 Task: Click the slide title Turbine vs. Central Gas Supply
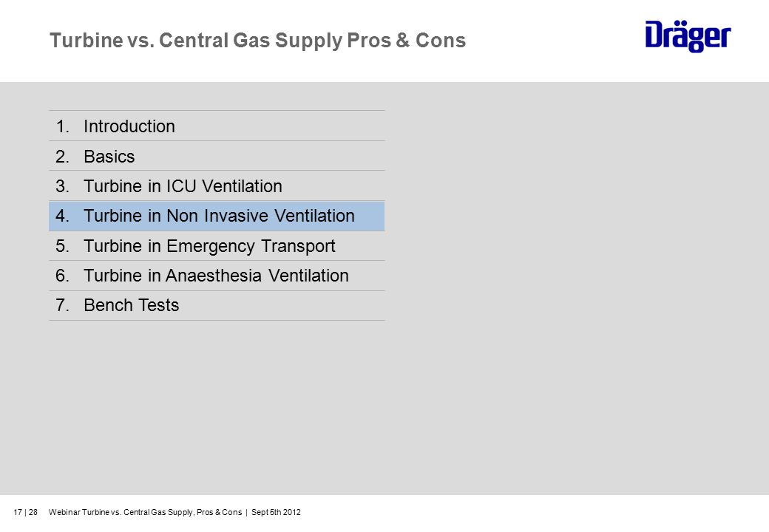click(196, 41)
